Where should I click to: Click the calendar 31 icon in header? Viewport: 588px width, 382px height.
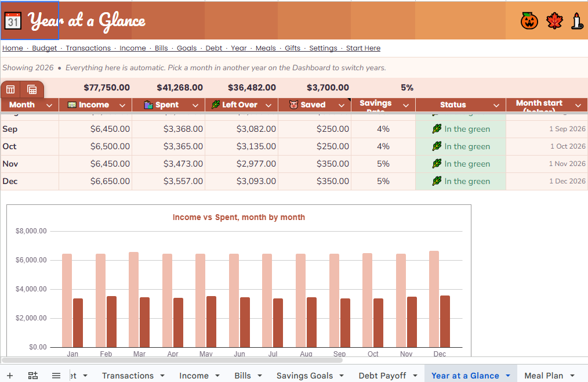tap(13, 21)
